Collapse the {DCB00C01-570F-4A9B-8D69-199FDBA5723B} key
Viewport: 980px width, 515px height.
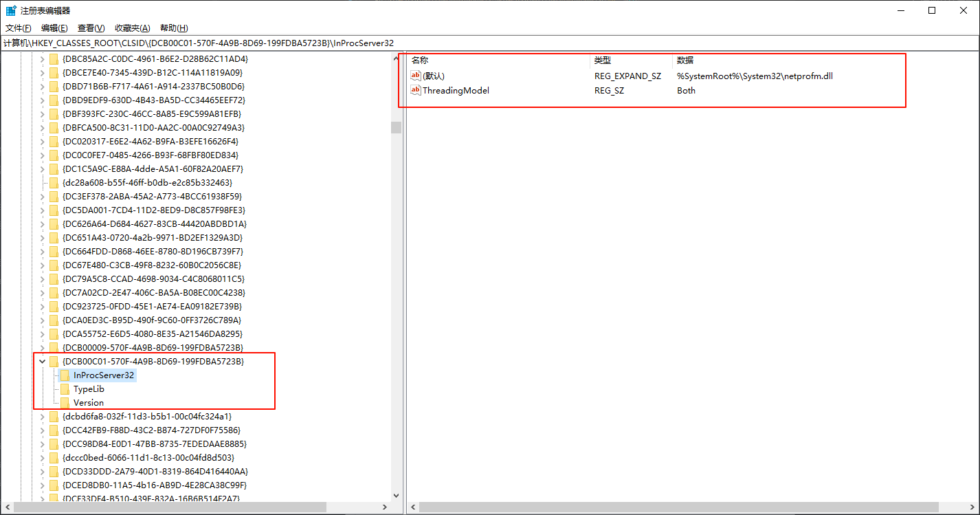pos(43,362)
